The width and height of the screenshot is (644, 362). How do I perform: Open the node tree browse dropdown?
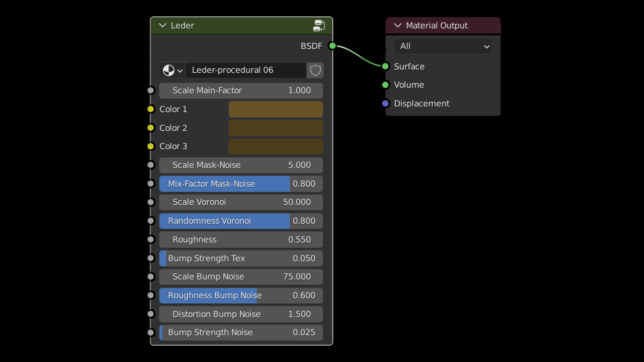[173, 71]
